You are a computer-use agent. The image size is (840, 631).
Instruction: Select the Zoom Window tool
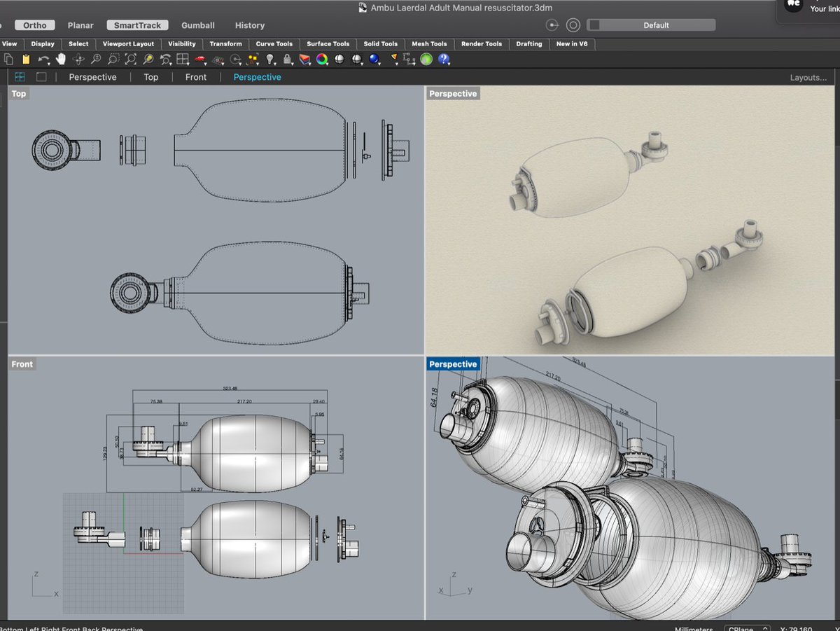(113, 60)
